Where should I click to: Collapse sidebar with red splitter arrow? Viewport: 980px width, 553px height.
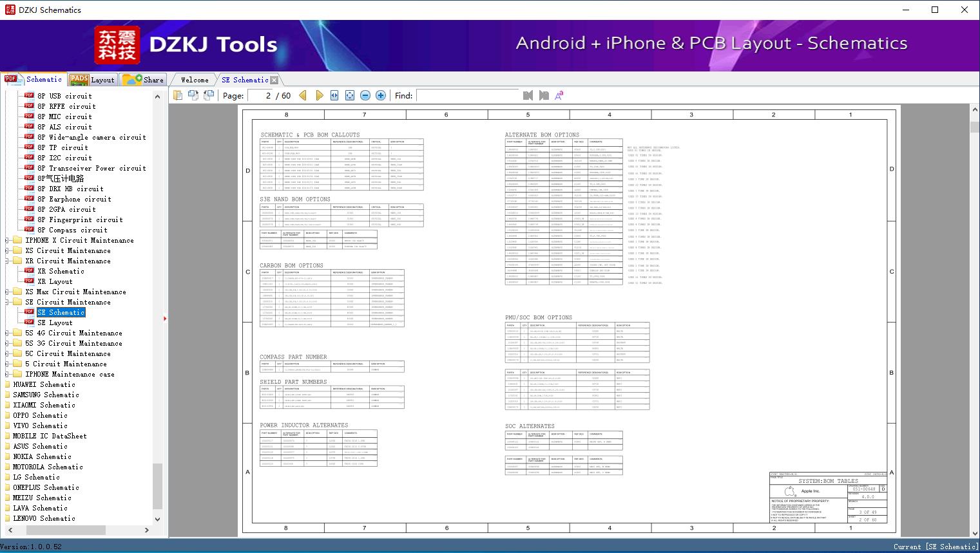pos(165,318)
